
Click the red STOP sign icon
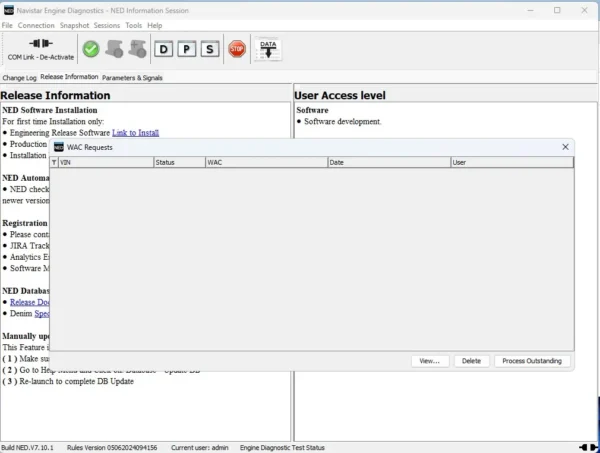coord(237,49)
